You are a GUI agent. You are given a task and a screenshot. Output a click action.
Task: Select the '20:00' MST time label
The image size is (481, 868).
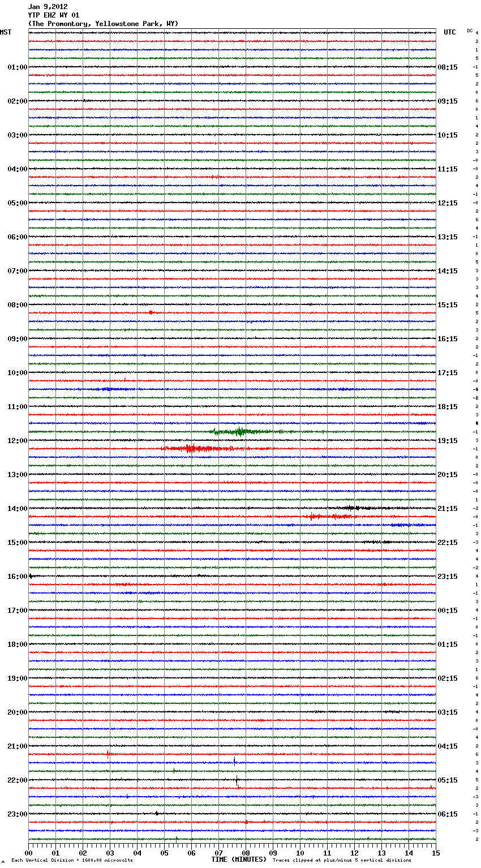(x=18, y=712)
